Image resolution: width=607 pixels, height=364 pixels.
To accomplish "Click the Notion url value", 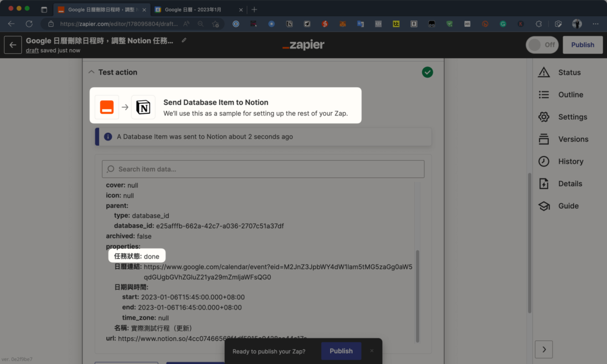I will tap(212, 339).
